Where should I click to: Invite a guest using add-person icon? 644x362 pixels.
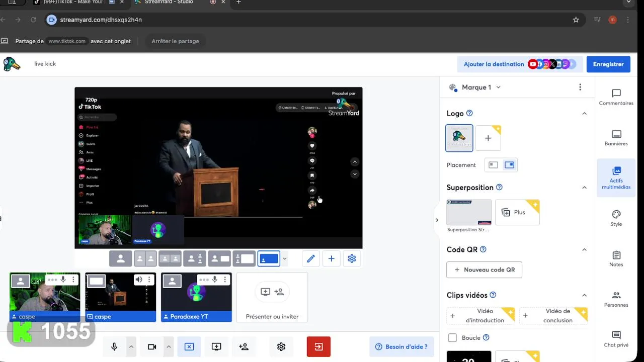244,347
